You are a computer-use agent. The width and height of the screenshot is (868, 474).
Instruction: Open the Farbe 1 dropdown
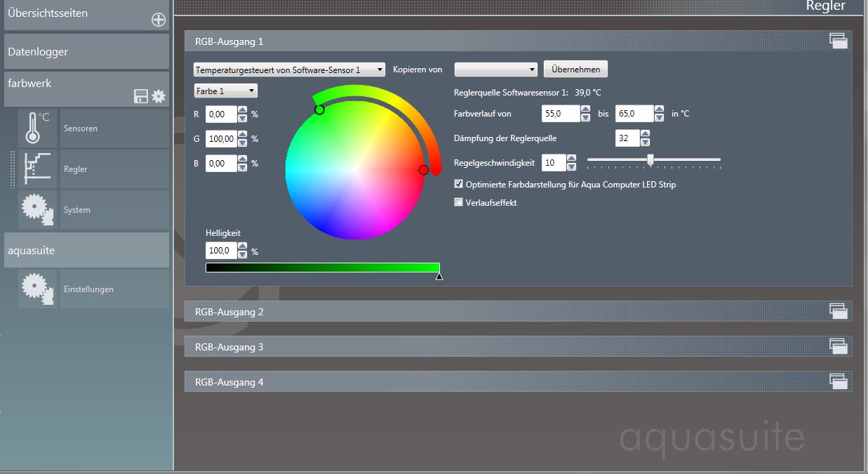coord(225,91)
